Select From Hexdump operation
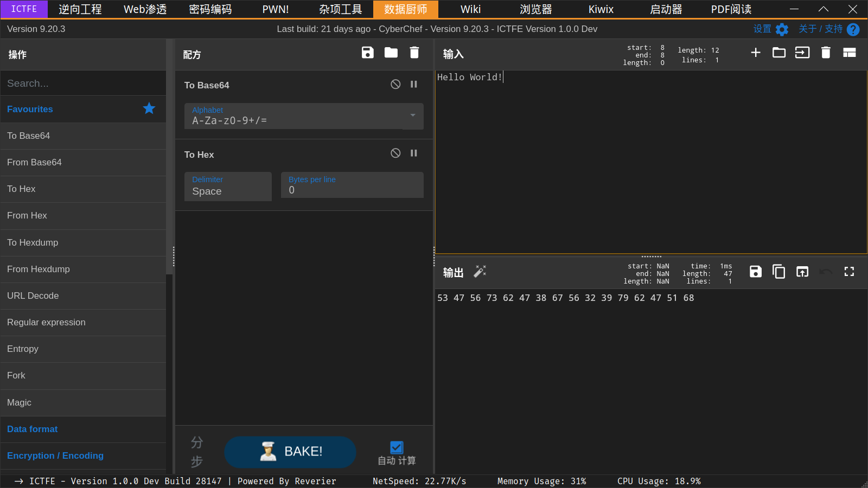This screenshot has width=868, height=488. [x=83, y=269]
